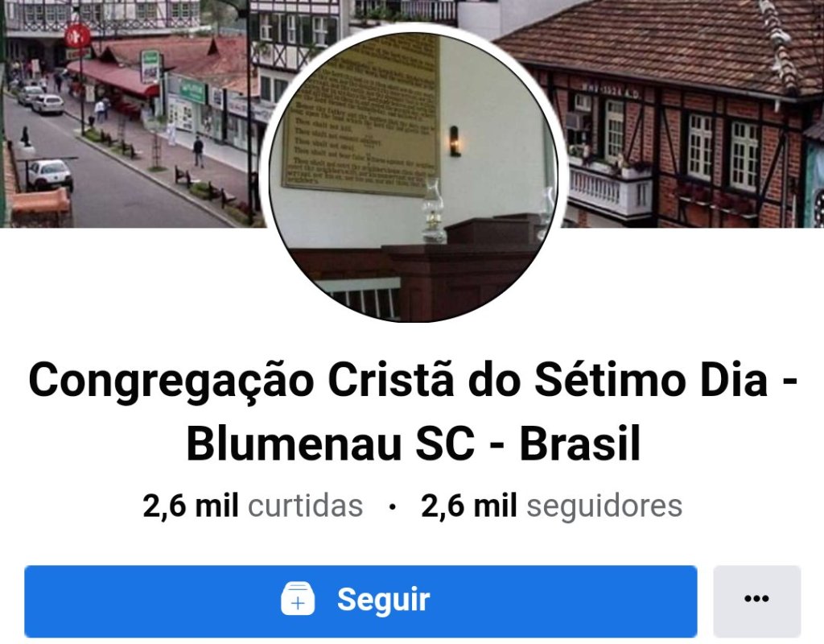
Task: Click the commandments plaque in profile photo
Action: 362,114
